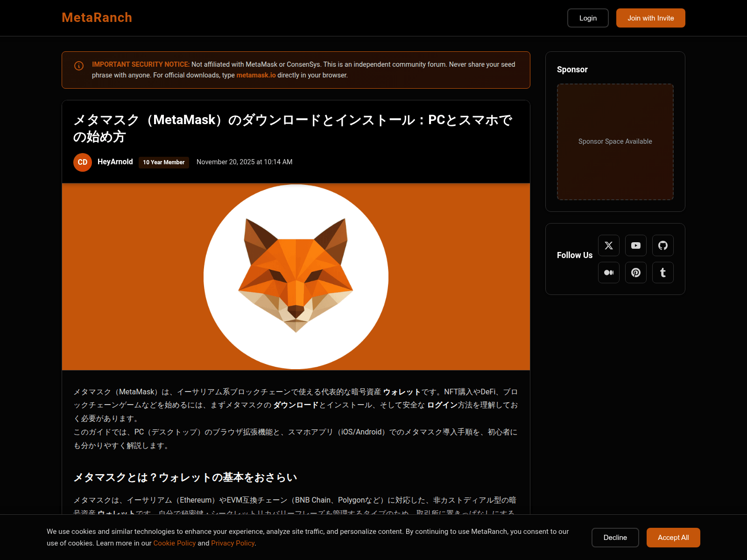747x560 pixels.
Task: Click the 10 Year Member badge
Action: pyautogui.click(x=164, y=162)
